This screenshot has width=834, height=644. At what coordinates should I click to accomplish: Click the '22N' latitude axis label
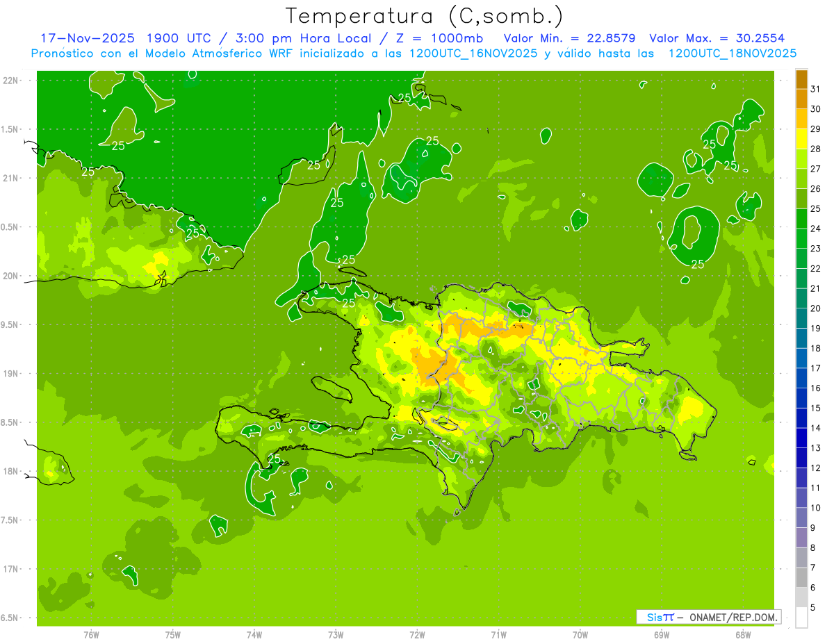tap(10, 81)
